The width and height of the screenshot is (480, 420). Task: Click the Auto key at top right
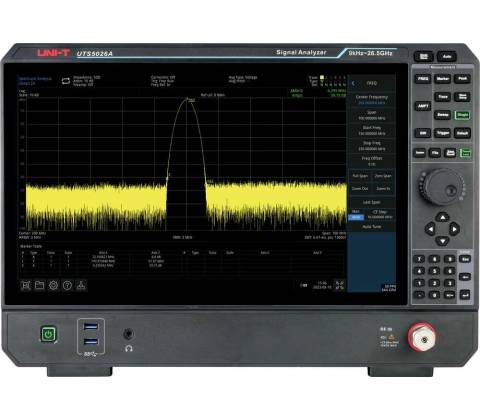(447, 56)
